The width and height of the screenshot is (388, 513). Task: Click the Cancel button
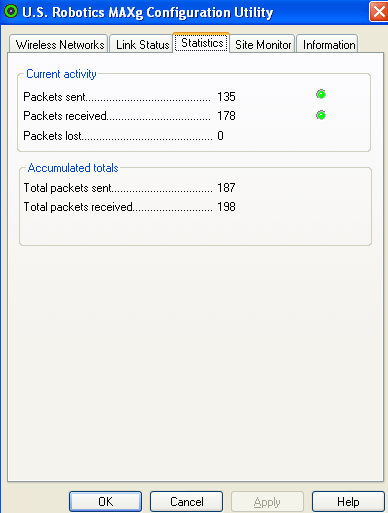tap(186, 501)
